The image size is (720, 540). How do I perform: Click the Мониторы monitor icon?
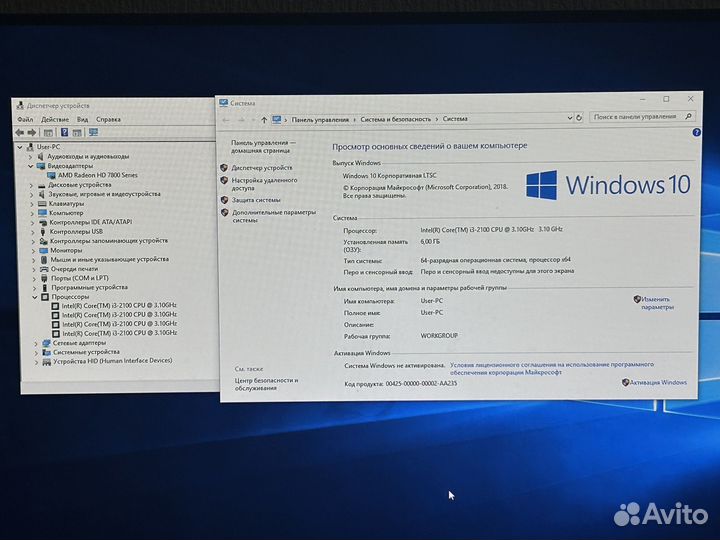coord(44,251)
